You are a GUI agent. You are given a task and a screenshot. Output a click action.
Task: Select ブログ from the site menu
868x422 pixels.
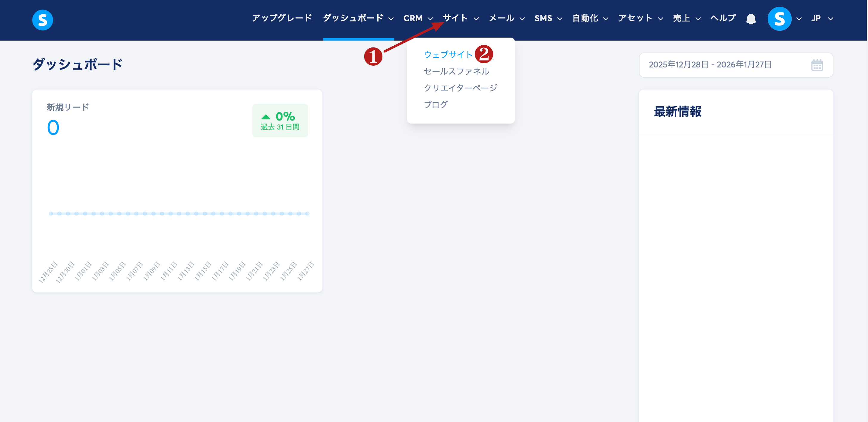pyautogui.click(x=436, y=104)
